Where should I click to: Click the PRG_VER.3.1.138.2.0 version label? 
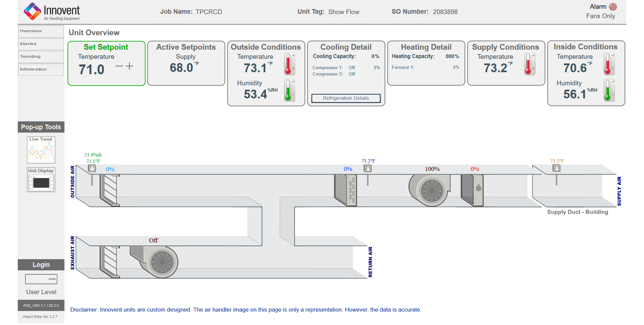click(x=41, y=306)
